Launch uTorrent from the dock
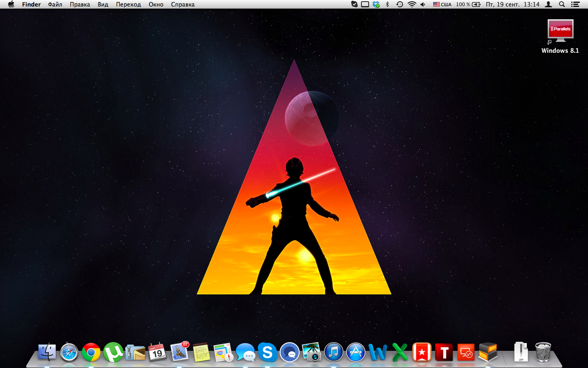The width and height of the screenshot is (588, 368). 113,352
